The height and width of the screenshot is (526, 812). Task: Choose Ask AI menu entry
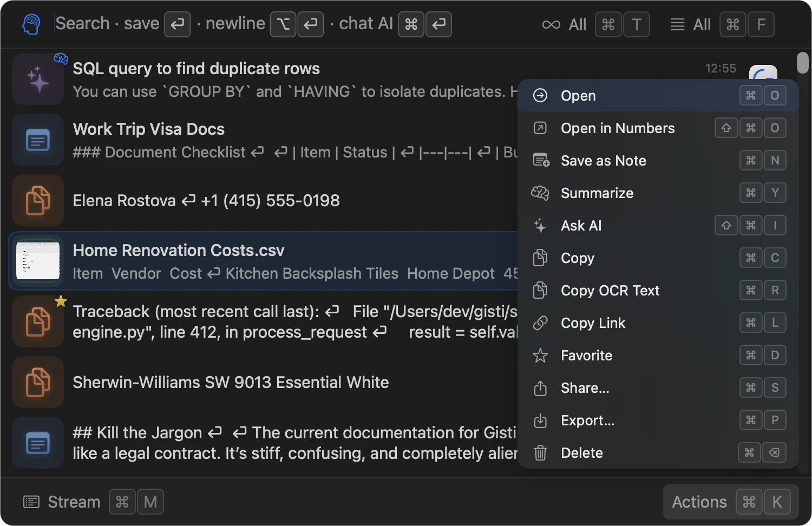(x=658, y=226)
